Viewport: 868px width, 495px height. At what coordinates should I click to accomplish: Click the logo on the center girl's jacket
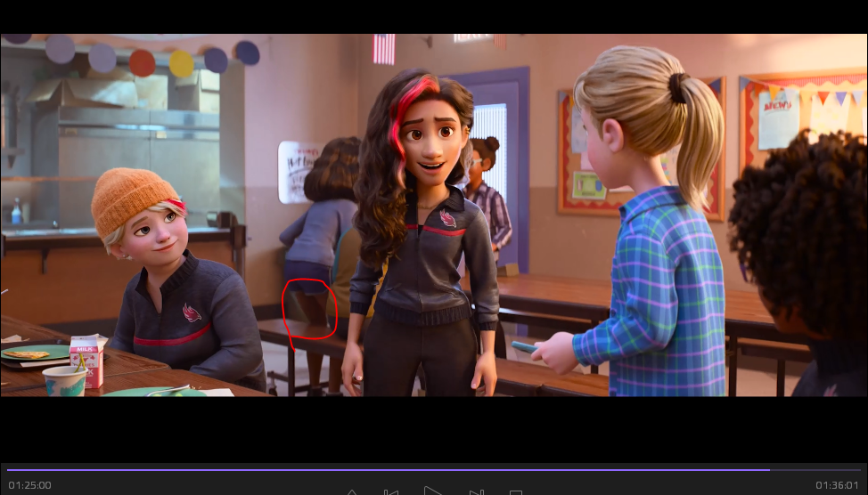(448, 219)
